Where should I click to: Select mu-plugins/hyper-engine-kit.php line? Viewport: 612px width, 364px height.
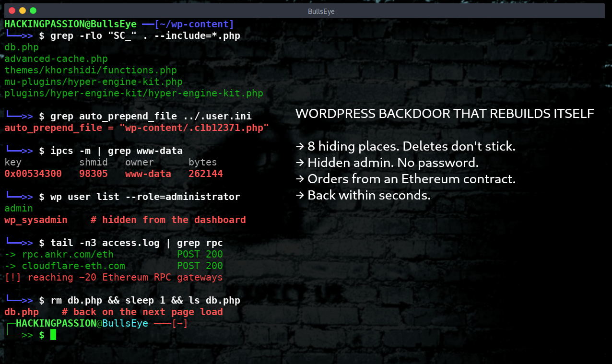[94, 82]
